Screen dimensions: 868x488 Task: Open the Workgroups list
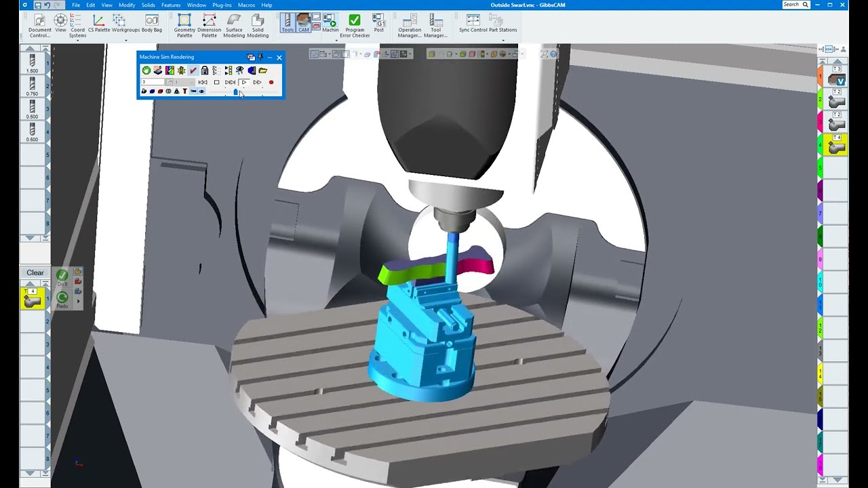coord(125,24)
